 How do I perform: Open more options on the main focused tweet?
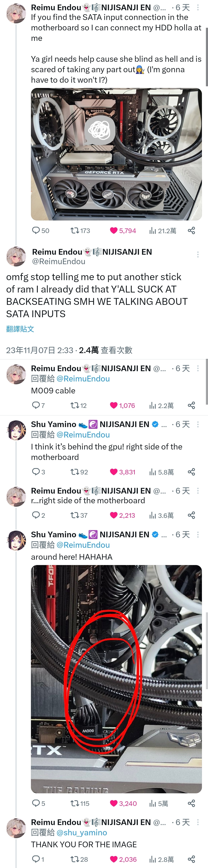click(198, 254)
